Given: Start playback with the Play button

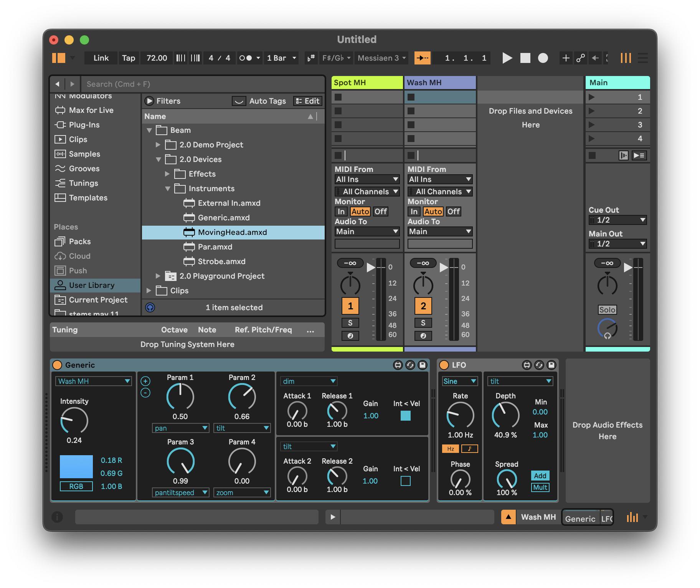Looking at the screenshot, I should 507,58.
